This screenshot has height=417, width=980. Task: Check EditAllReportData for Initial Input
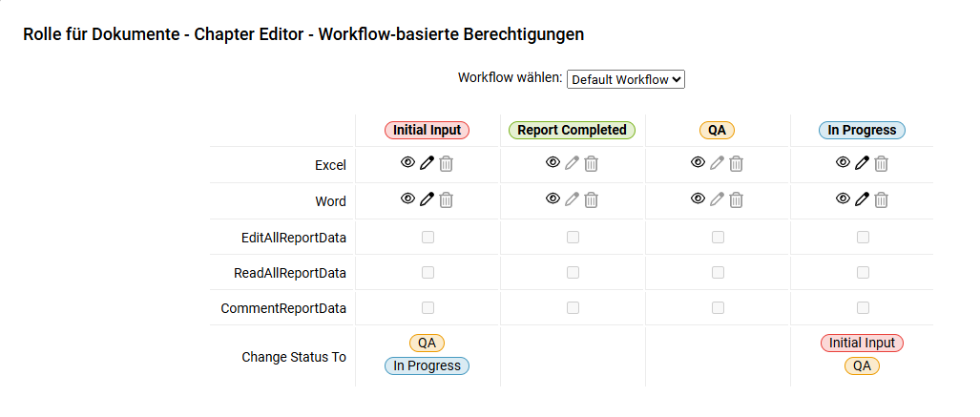427,237
